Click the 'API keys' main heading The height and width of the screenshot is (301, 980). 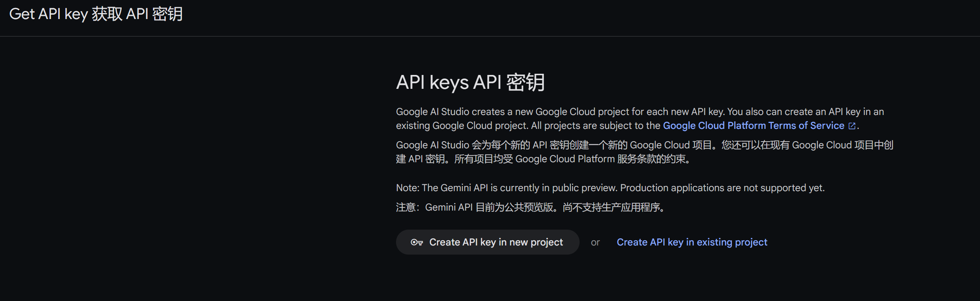[432, 82]
